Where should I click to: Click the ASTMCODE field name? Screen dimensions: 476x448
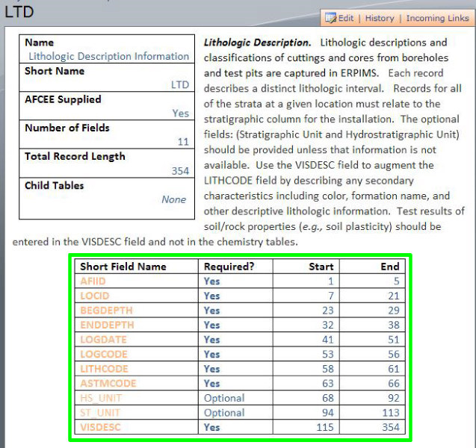[108, 383]
